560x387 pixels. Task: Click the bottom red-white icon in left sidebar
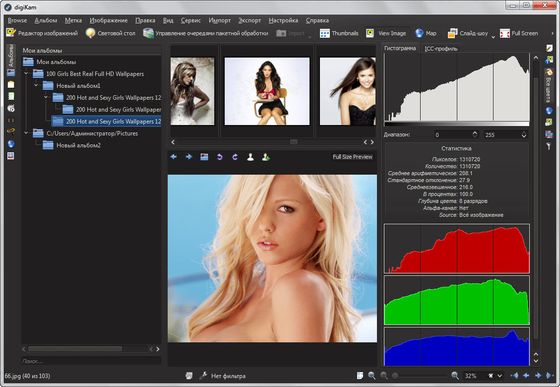point(11,156)
